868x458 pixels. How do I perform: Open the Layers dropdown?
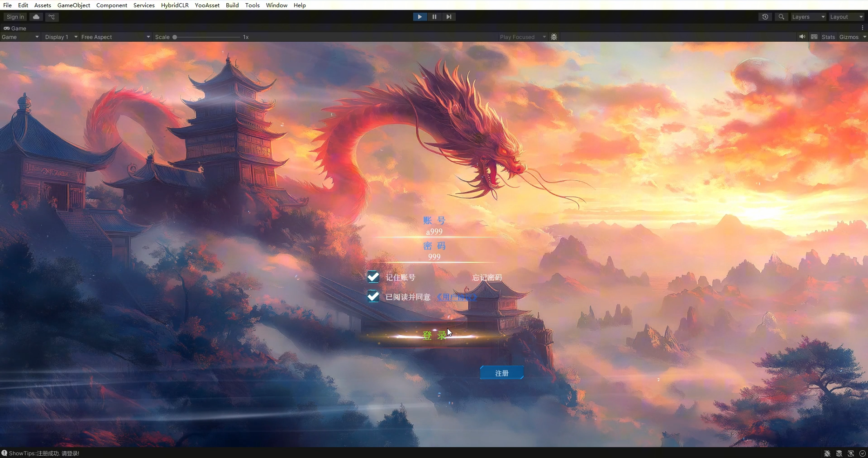(x=808, y=17)
